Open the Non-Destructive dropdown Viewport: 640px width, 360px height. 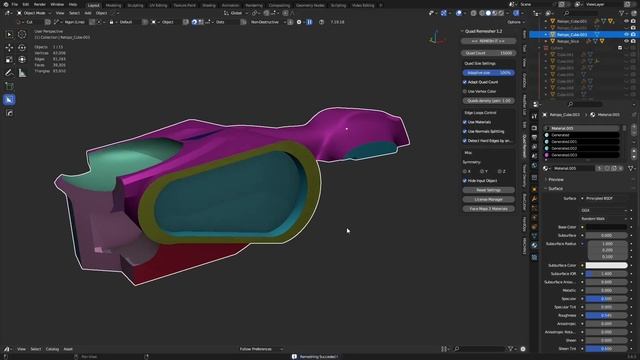click(268, 22)
